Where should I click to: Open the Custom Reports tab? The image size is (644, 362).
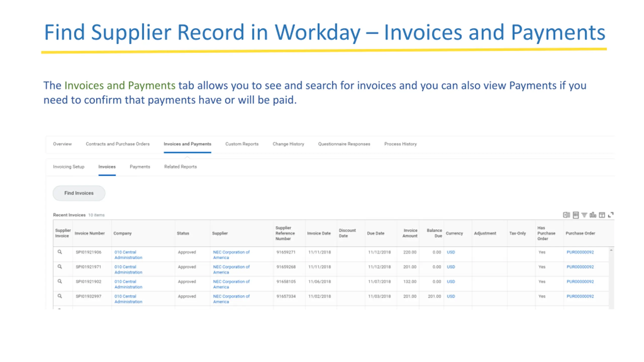point(242,144)
